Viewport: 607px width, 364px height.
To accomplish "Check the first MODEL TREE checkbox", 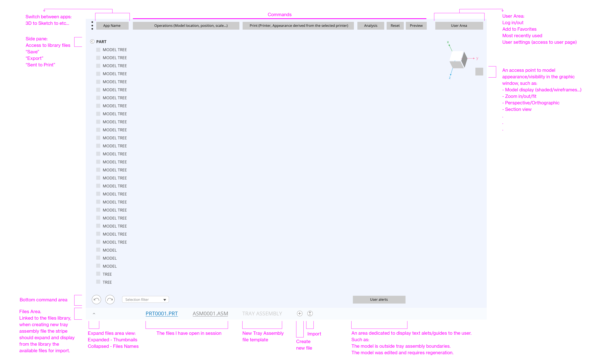I will pos(98,49).
